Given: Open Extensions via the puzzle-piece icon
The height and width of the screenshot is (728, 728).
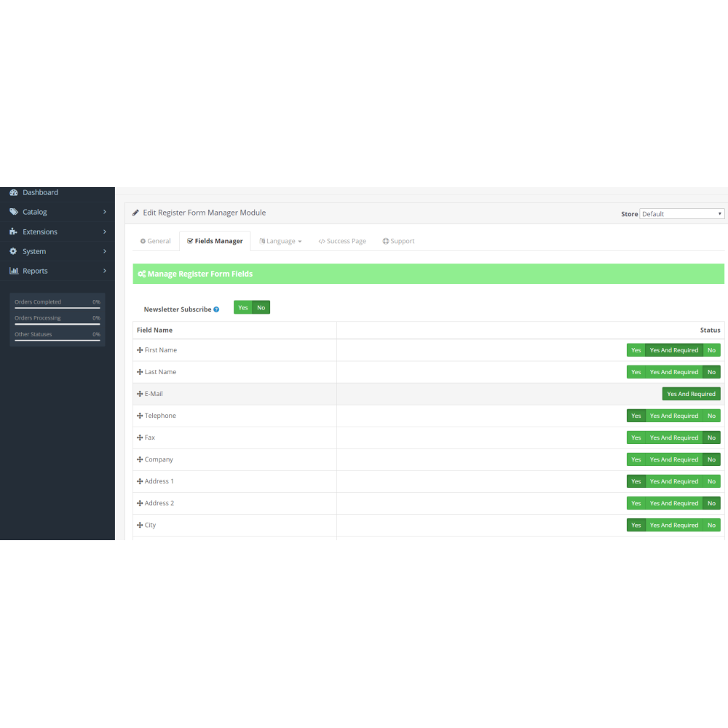Looking at the screenshot, I should click(14, 232).
